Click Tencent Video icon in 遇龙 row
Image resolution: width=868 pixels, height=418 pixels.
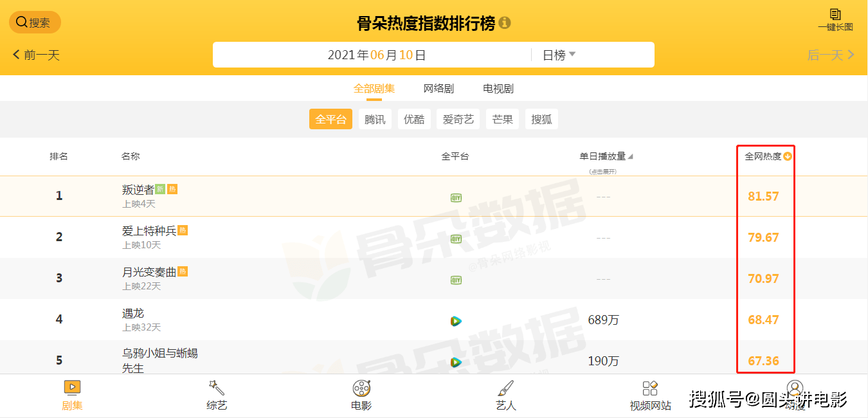[456, 321]
